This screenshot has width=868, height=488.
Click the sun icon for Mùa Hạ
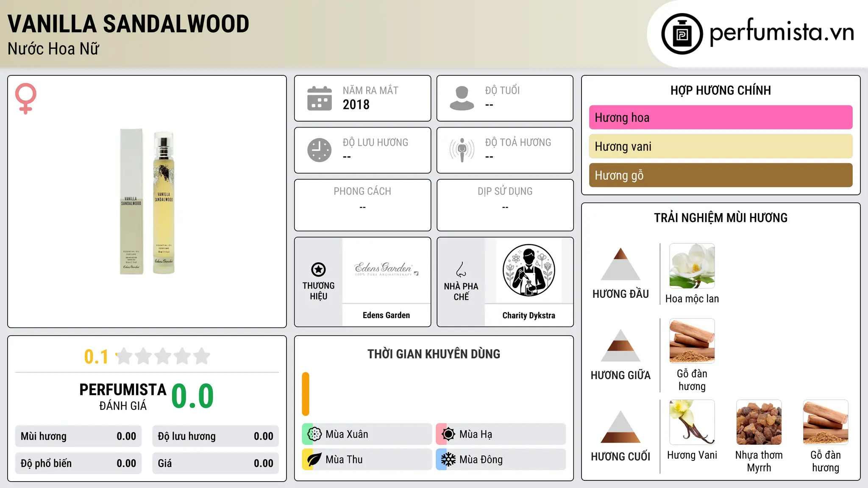click(448, 434)
